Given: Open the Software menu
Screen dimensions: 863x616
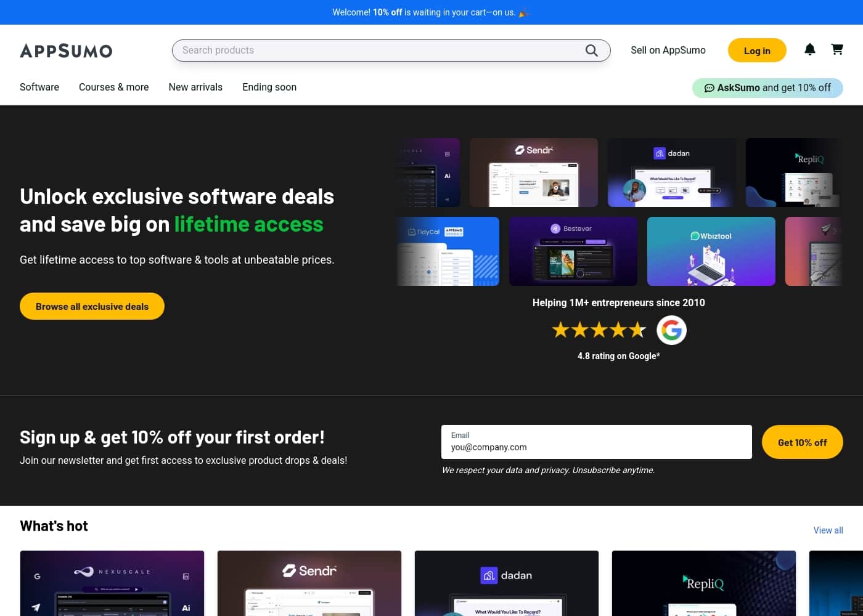Looking at the screenshot, I should pos(39,87).
